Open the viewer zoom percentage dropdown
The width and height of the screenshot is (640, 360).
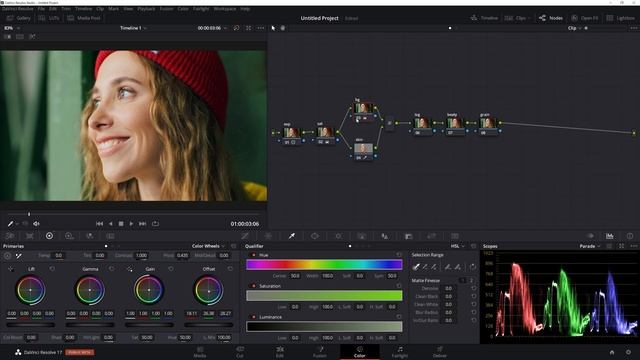pos(11,28)
